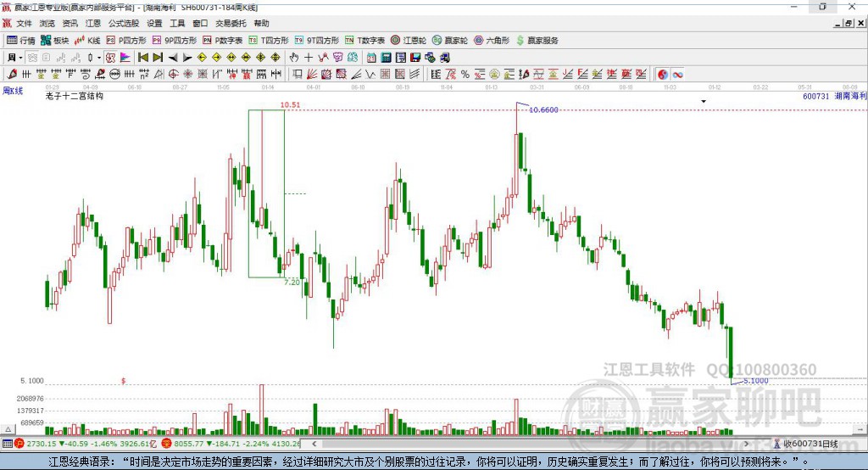Jump to first bar icon
Screen dimensions: 868x470
142,58
